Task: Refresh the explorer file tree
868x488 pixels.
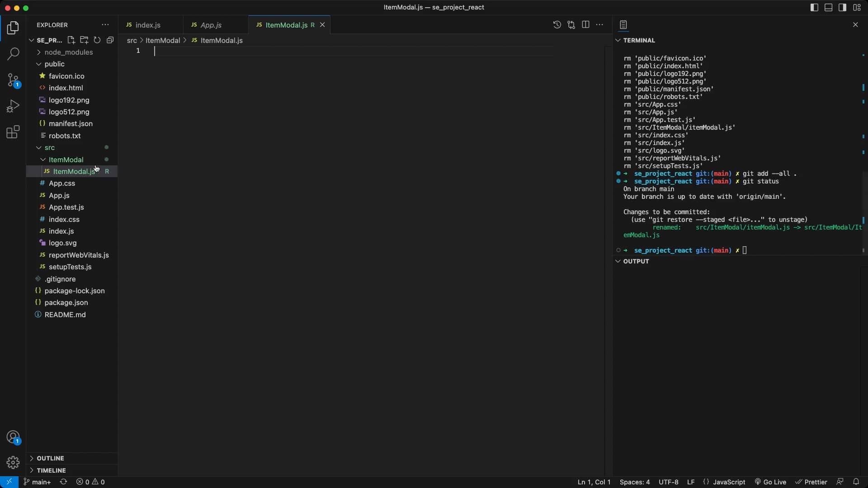Action: (97, 40)
